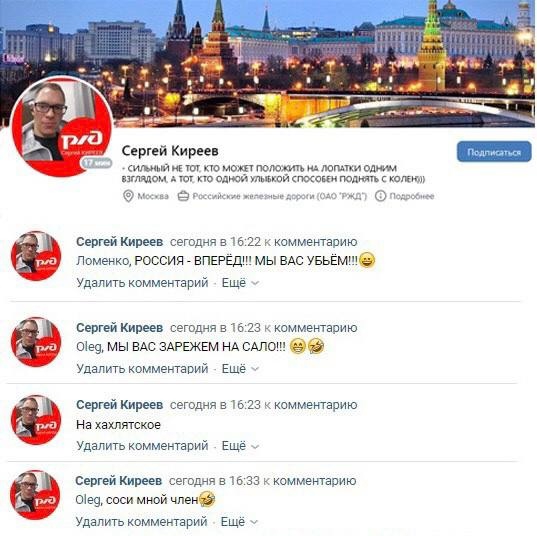Screen dimensions: 537x536
Task: Click the avatar beside the МЫ ВАС ЗАРЕЖЕМ comment
Action: pos(36,342)
